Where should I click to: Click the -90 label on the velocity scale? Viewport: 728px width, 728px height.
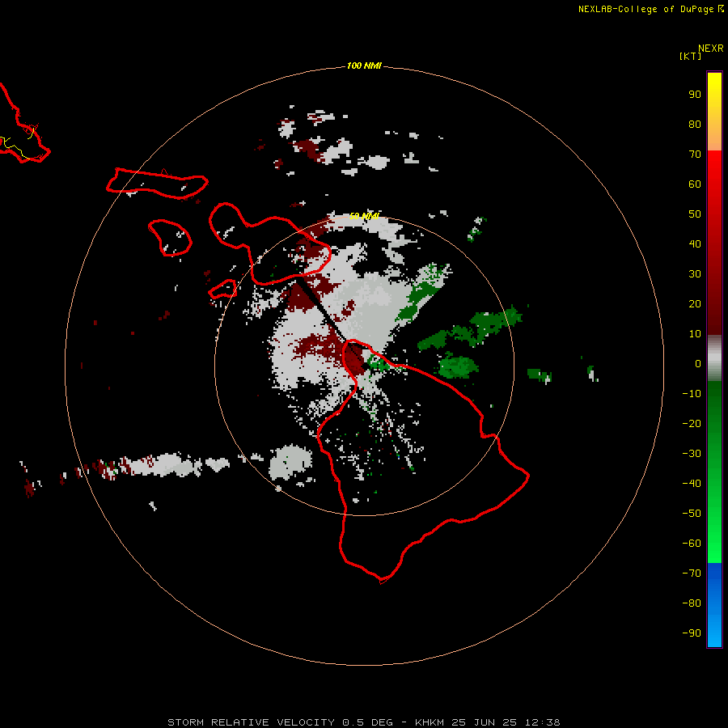(x=692, y=633)
